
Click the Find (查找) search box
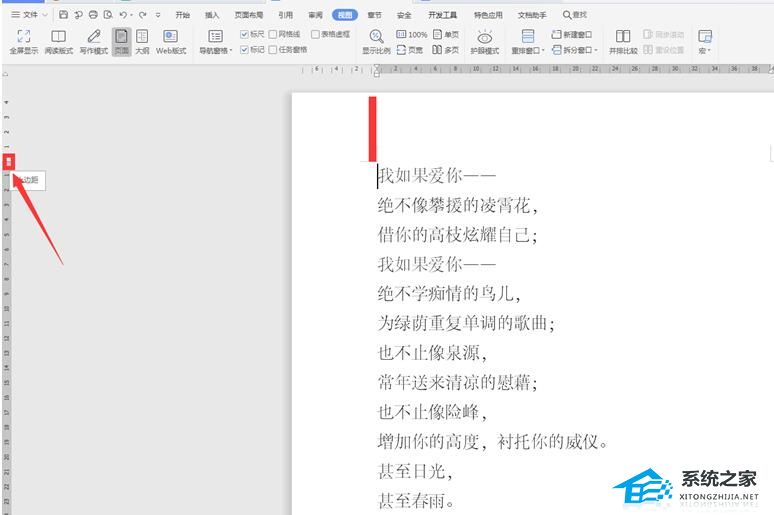(576, 15)
